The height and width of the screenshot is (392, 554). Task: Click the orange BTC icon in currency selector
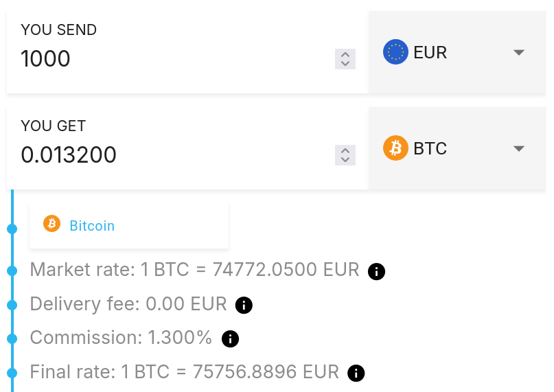pos(395,148)
